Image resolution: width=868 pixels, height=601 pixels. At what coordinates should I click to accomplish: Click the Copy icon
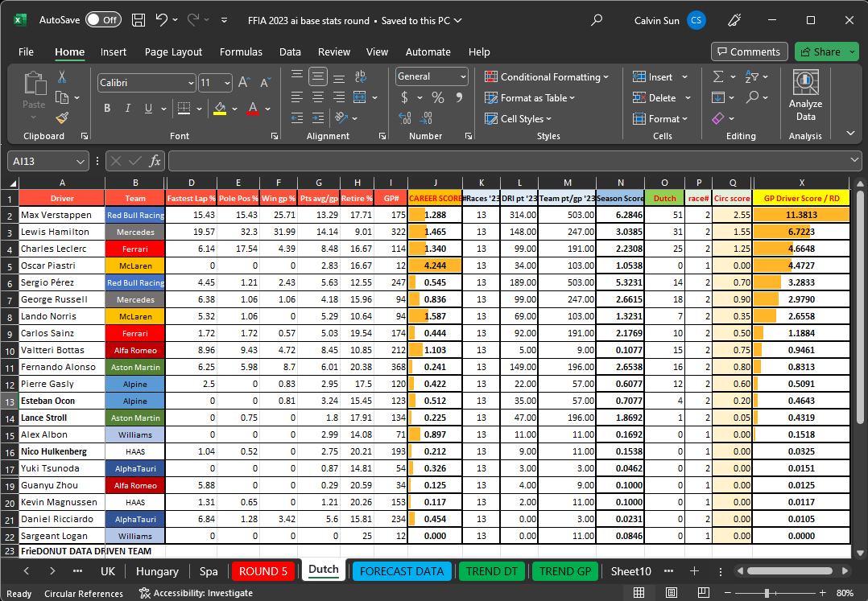coord(62,98)
